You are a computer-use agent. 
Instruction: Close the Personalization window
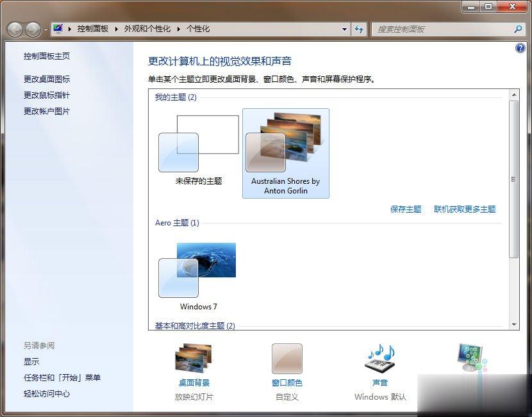point(513,7)
